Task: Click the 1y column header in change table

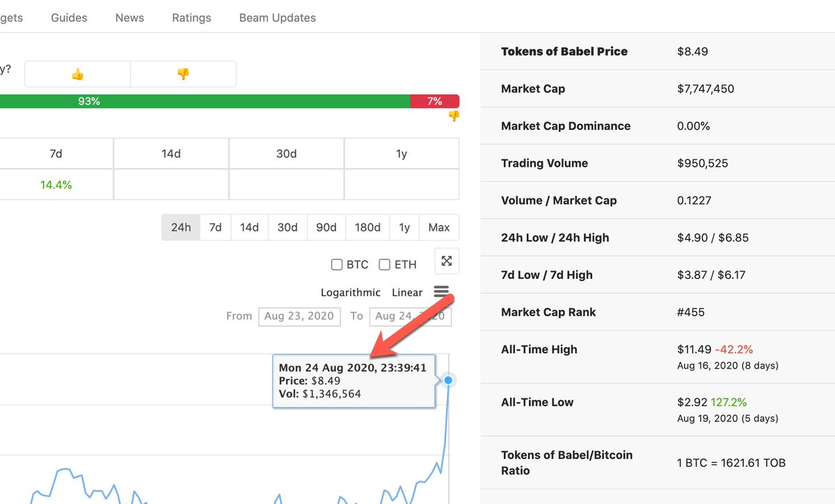Action: pyautogui.click(x=401, y=154)
